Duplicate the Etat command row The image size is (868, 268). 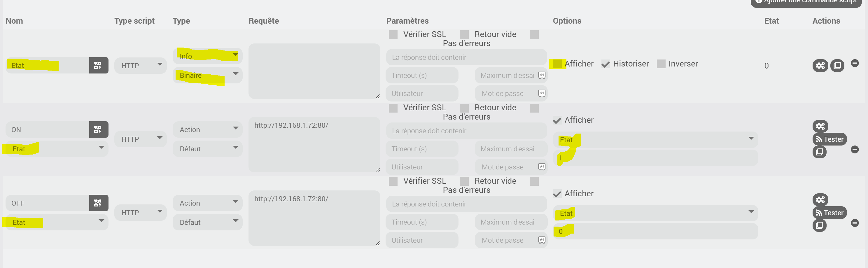pyautogui.click(x=837, y=65)
